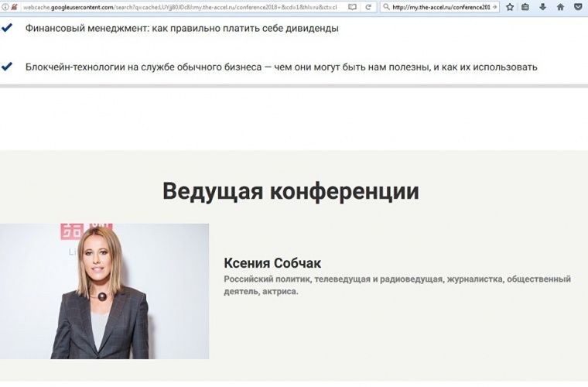Toggle reader view icon in address bar

[352, 7]
